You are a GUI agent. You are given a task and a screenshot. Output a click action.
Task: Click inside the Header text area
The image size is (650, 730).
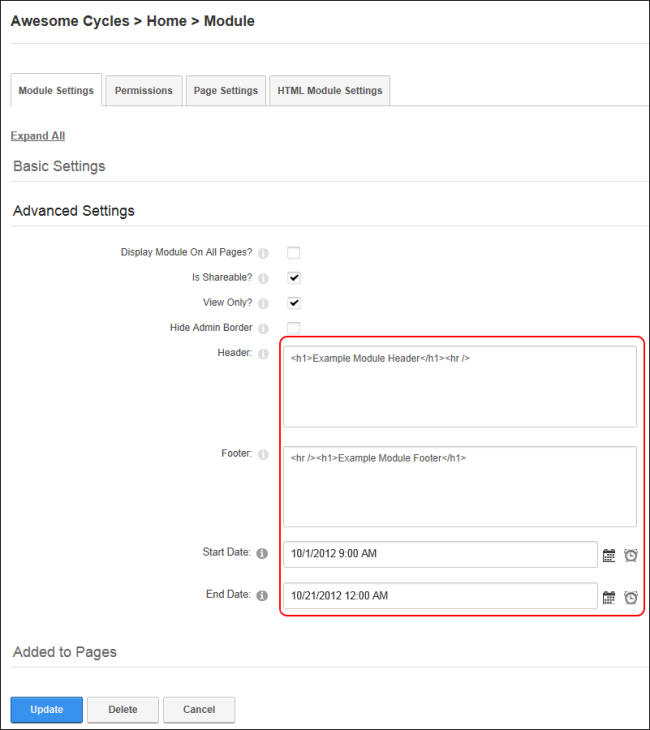(x=459, y=386)
